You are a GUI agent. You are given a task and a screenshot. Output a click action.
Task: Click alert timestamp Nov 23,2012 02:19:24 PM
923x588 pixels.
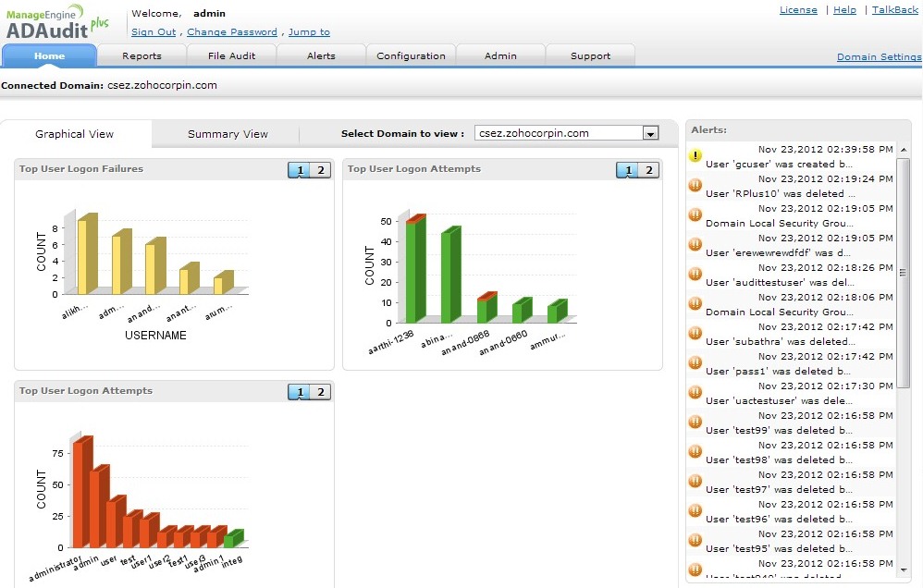point(825,179)
